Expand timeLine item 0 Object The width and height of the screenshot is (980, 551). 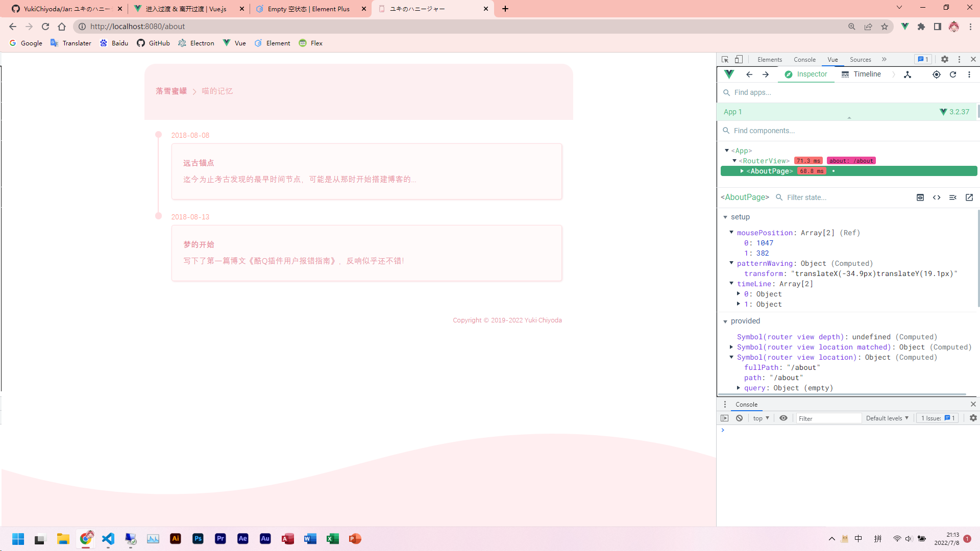[x=739, y=294]
